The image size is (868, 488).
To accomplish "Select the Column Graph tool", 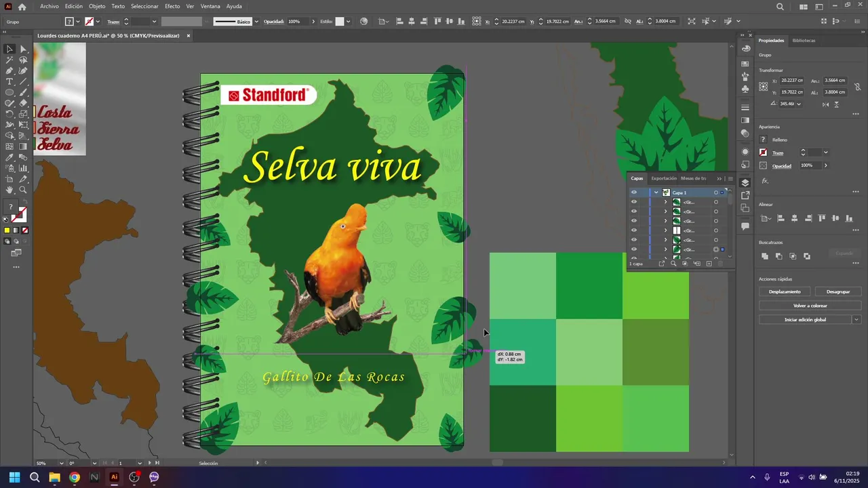I will click(x=23, y=168).
